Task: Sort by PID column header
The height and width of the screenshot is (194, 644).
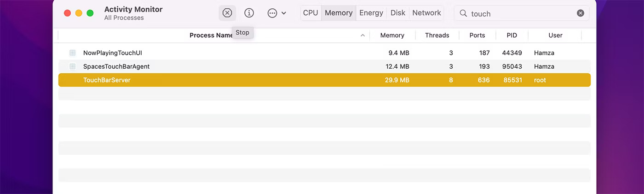Action: click(512, 35)
